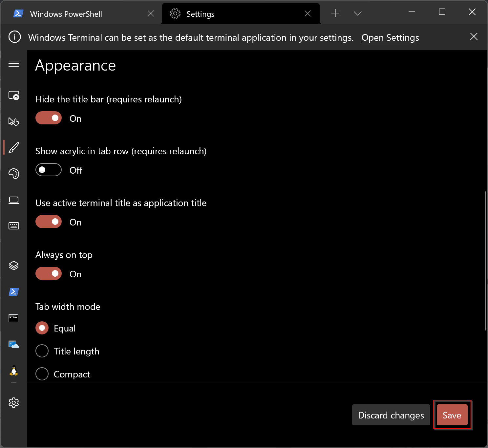Open the Interaction settings page icon
This screenshot has width=488, height=448.
14,121
